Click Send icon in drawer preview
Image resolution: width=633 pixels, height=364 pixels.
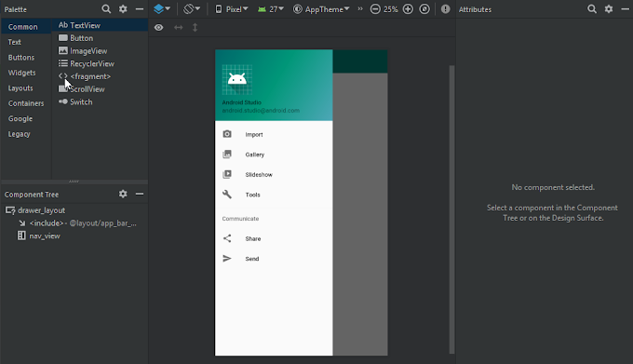point(227,259)
